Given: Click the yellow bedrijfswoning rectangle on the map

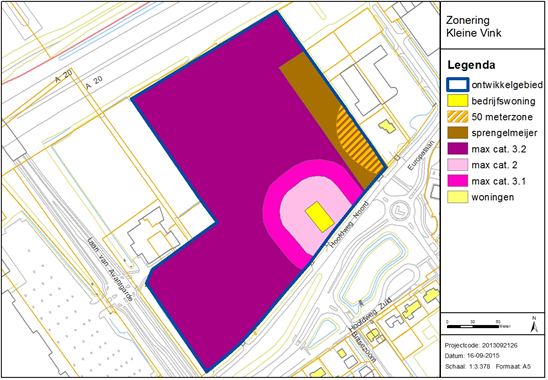Looking at the screenshot, I should coord(319,216).
